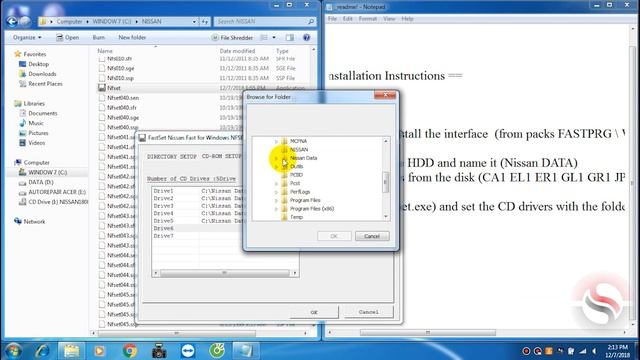
Task: Click Open on Explorer toolbar
Action: coord(67,38)
